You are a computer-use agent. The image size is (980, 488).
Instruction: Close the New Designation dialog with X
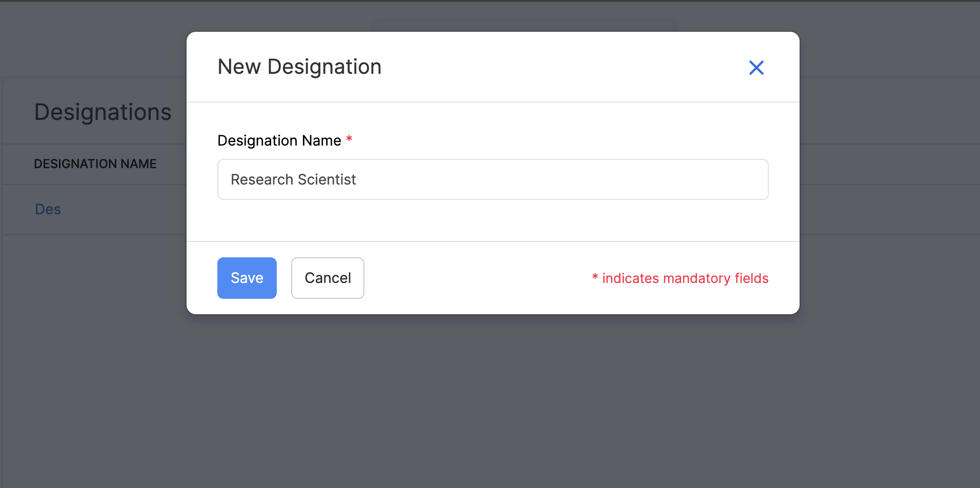coord(756,68)
